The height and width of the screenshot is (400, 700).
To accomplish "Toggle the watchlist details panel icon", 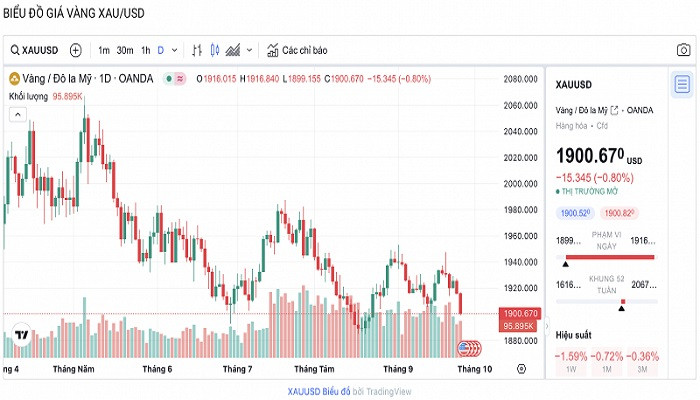I will (x=681, y=84).
